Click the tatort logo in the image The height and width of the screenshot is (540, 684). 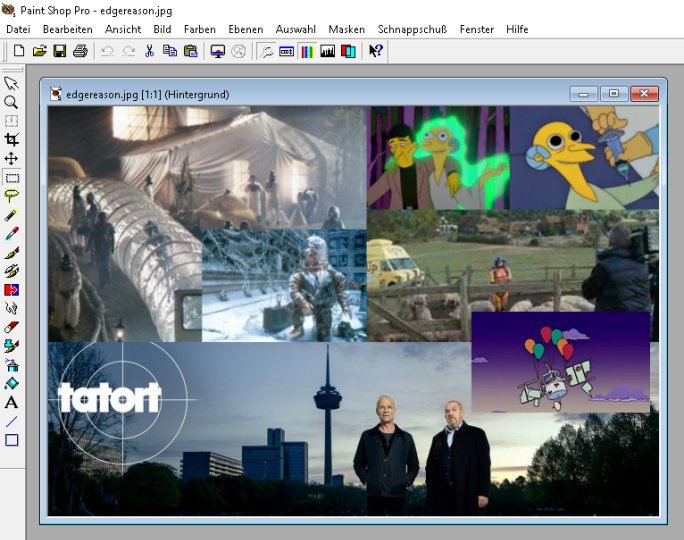109,397
